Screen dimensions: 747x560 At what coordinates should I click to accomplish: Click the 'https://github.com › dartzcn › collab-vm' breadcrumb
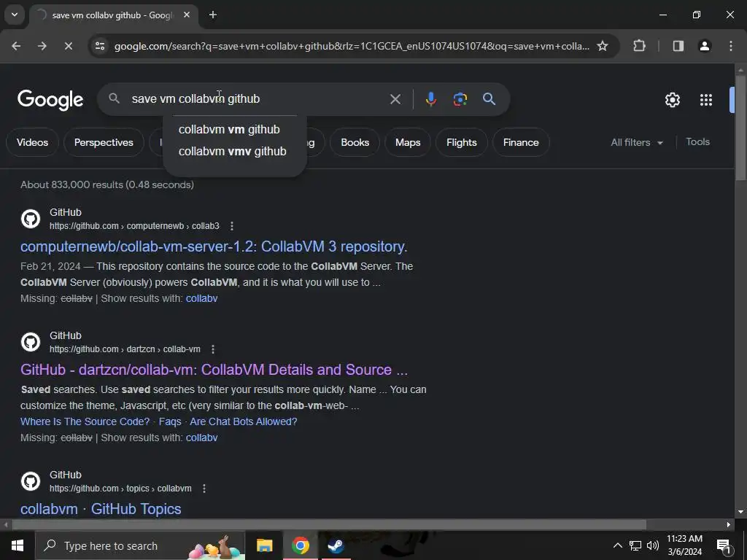[125, 349]
